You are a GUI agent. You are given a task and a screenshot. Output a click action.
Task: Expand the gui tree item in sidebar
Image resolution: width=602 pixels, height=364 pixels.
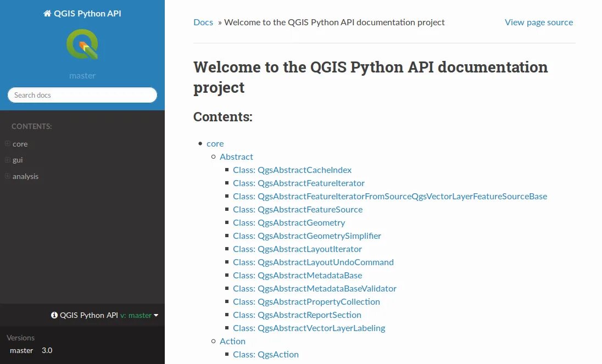[7, 160]
